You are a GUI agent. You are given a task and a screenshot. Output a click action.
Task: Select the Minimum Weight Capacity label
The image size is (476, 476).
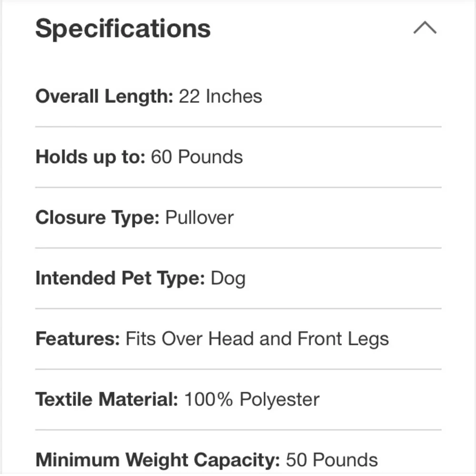(x=158, y=460)
